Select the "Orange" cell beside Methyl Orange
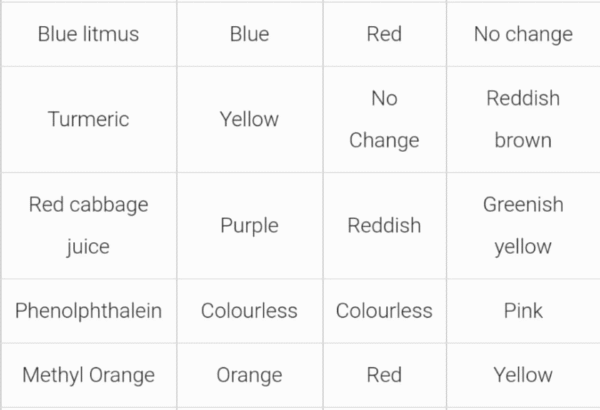This screenshot has height=410, width=600. coord(249,375)
